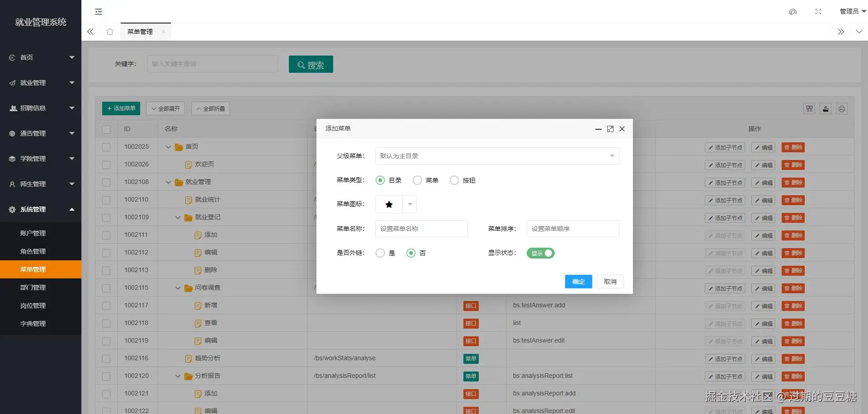Check the select-all checkbox in table header
Screen dimensions: 868x414
point(106,129)
